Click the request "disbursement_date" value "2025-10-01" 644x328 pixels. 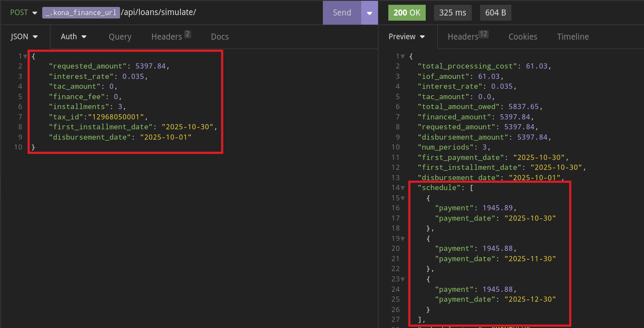click(166, 137)
